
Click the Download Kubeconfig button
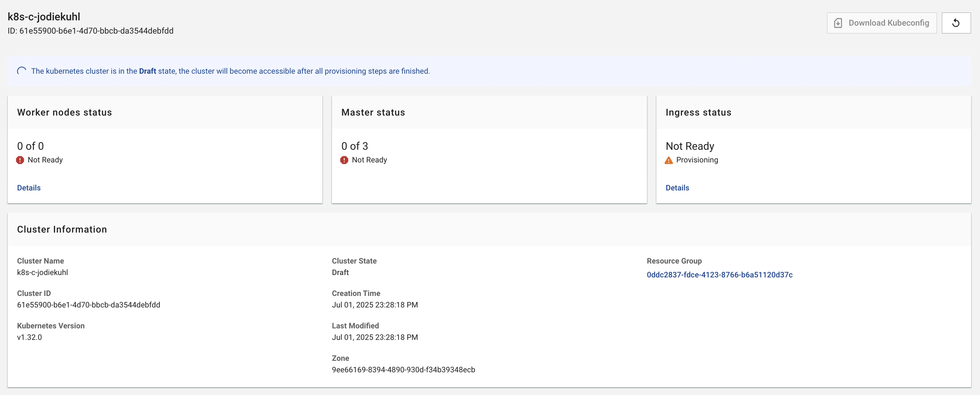click(x=881, y=23)
